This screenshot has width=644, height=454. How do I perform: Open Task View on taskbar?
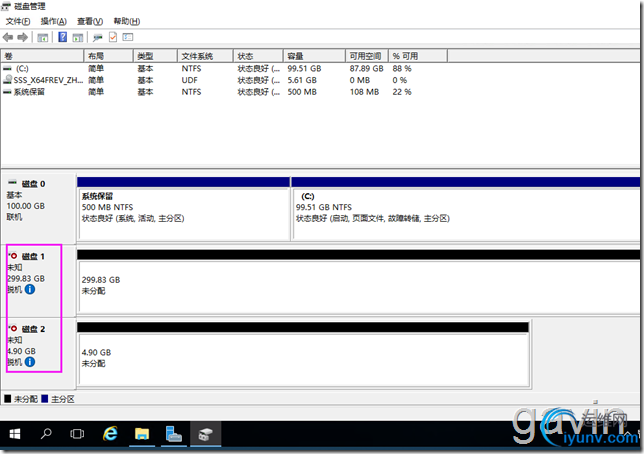click(x=77, y=434)
